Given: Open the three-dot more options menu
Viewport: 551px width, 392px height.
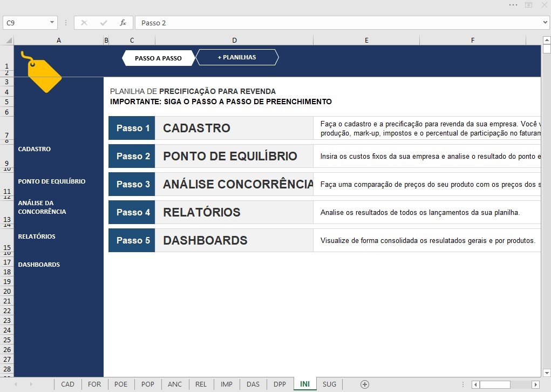Looking at the screenshot, I should coord(513,5).
